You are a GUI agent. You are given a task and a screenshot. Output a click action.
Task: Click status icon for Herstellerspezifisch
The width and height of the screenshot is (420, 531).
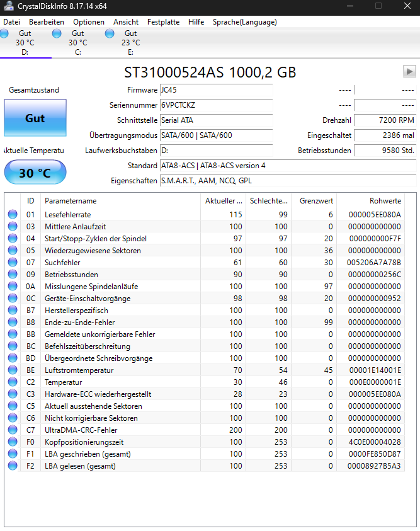[x=13, y=310]
